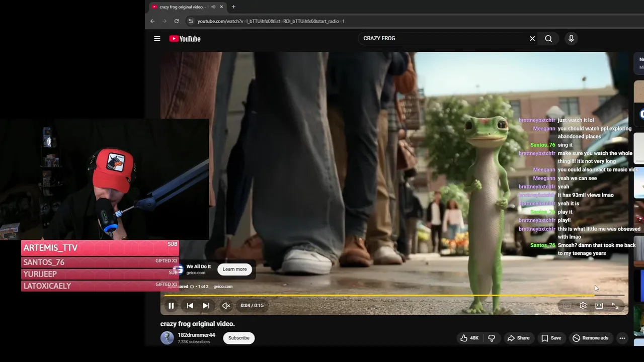Mute the tab using its speaker icon
This screenshot has height=362, width=644.
tap(213, 7)
